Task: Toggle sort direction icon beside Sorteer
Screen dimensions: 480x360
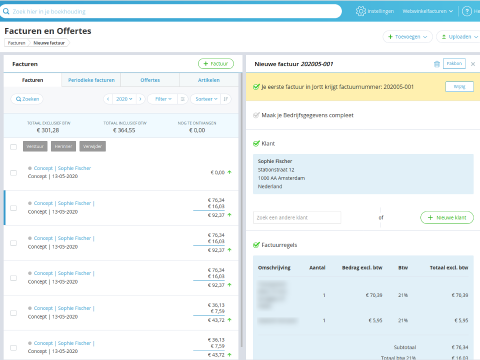Action: [226, 99]
